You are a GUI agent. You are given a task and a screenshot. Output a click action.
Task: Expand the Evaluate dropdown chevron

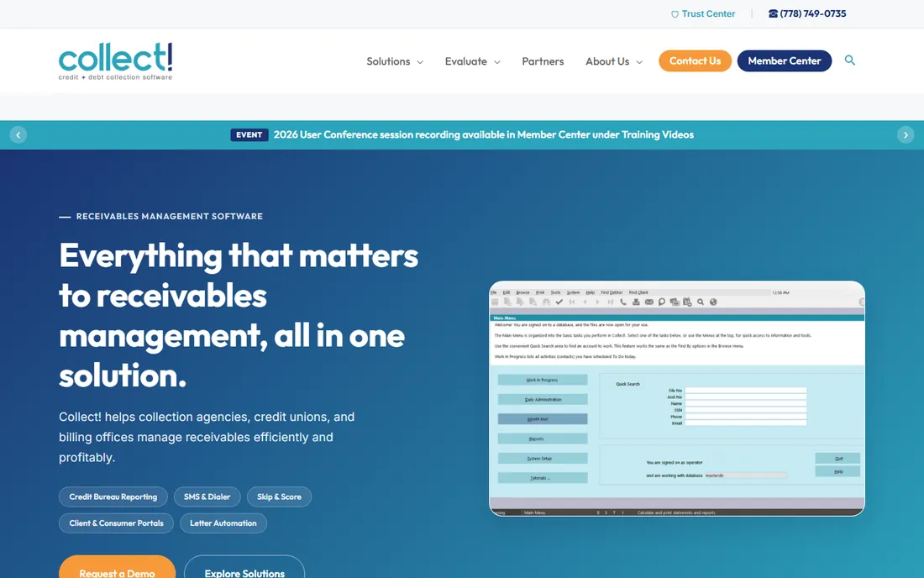click(496, 62)
